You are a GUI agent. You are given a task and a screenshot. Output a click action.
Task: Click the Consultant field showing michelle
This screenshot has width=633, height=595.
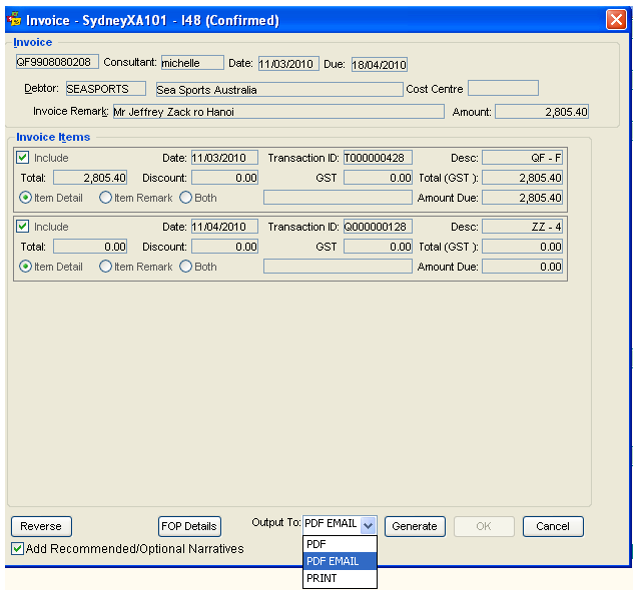click(x=192, y=63)
